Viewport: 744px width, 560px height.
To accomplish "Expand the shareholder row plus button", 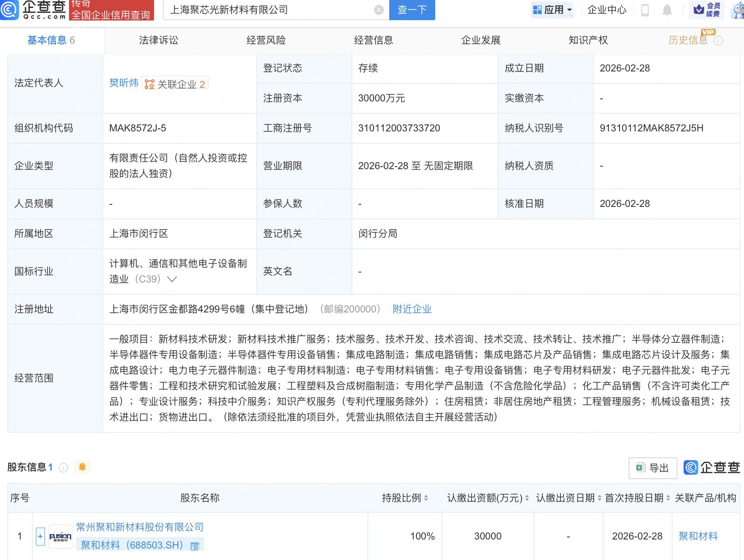I will click(40, 536).
